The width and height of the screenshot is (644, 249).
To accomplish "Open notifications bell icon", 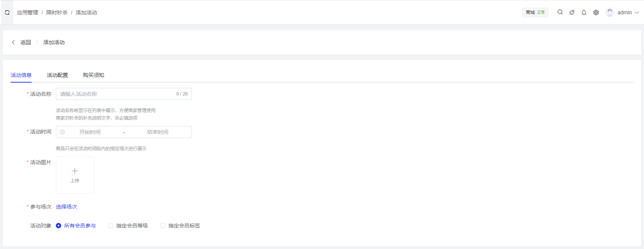I will pos(584,12).
